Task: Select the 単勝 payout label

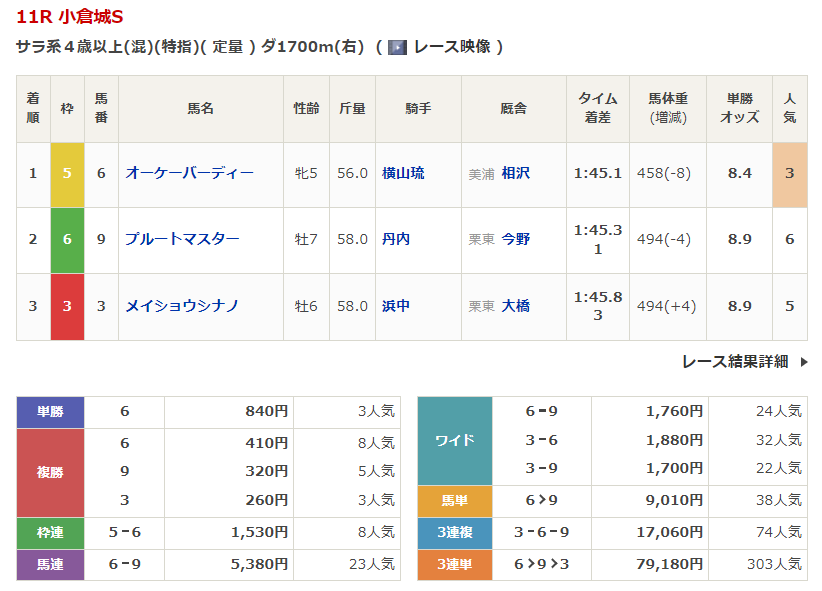Action: click(x=50, y=411)
